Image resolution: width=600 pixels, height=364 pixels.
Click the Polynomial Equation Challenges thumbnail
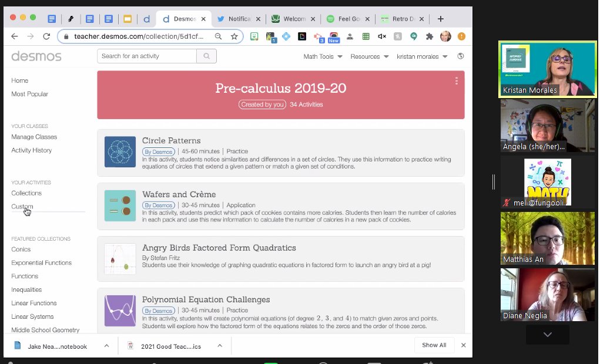pyautogui.click(x=120, y=311)
